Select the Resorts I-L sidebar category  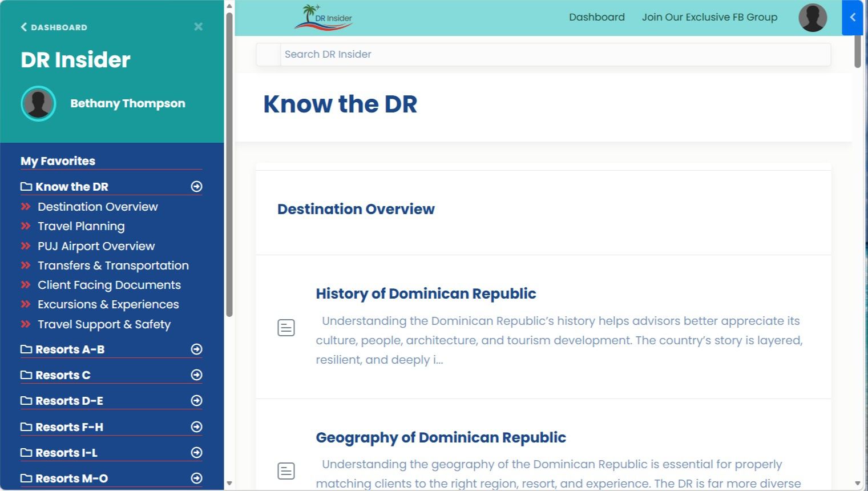[66, 453]
